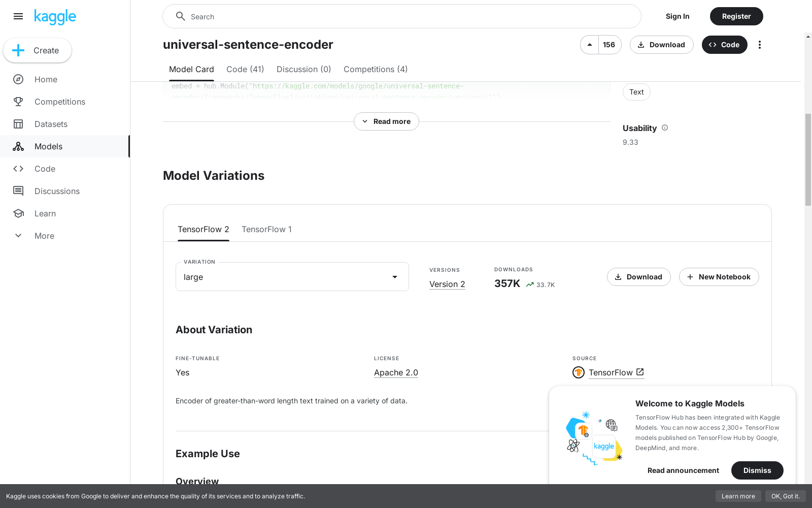Click the Learn graduation cap icon
The width and height of the screenshot is (812, 508).
[x=18, y=213]
